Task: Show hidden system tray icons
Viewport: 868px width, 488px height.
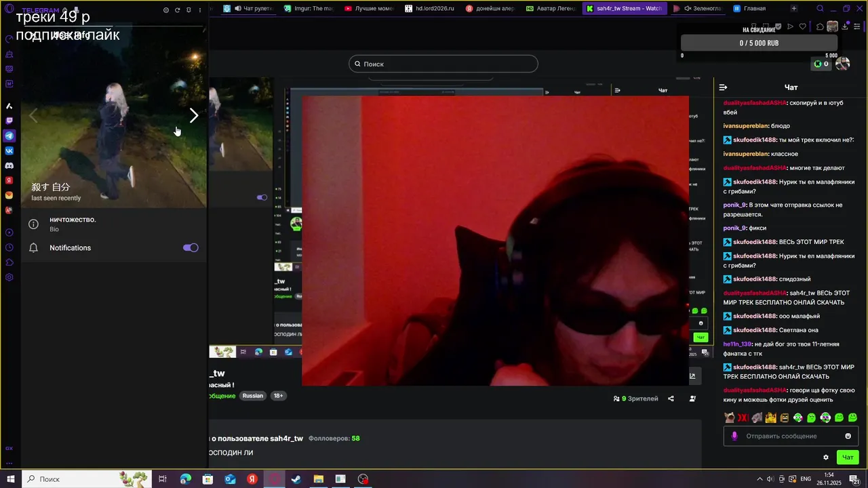Action: (x=759, y=479)
